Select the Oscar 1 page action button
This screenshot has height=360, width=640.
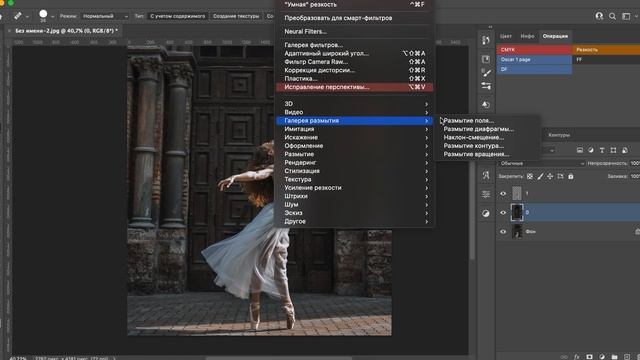pyautogui.click(x=534, y=60)
